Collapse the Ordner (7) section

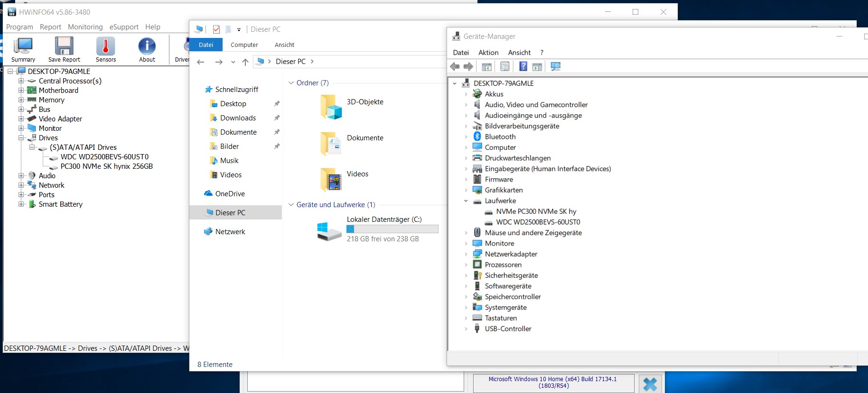[x=291, y=83]
